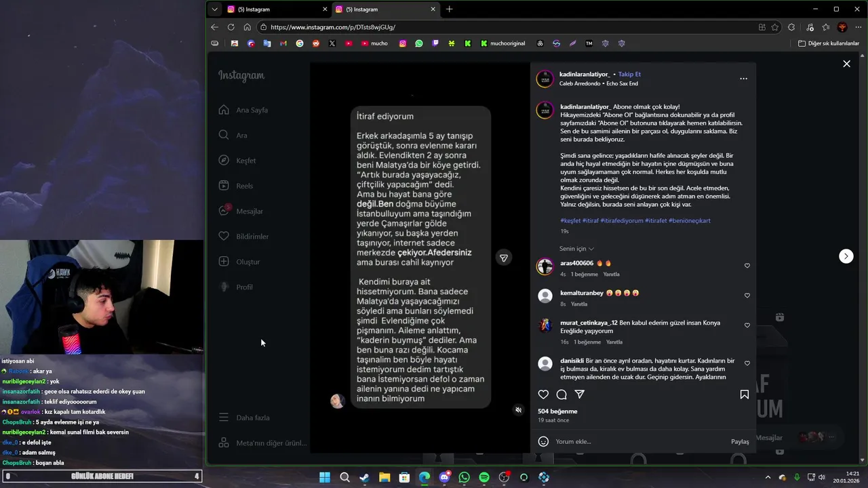Go to the next post arrow
This screenshot has height=488, width=868.
tap(846, 256)
